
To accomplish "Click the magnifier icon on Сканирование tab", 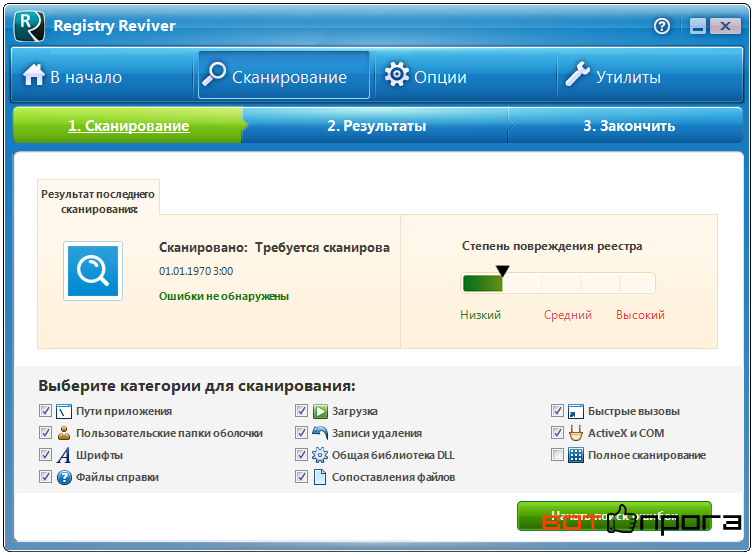I will [214, 74].
